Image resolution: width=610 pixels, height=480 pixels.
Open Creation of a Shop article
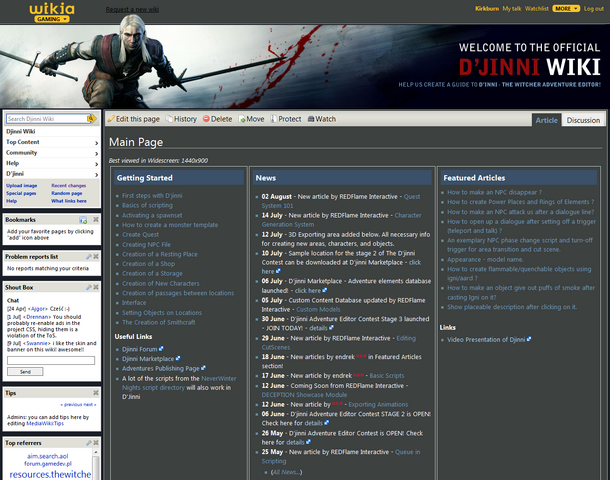(x=149, y=264)
